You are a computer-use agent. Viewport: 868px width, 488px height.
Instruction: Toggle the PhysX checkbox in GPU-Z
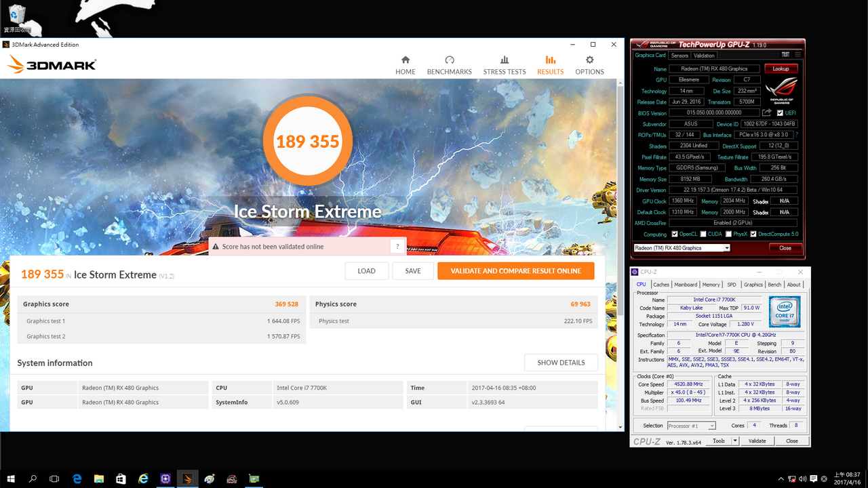click(728, 234)
